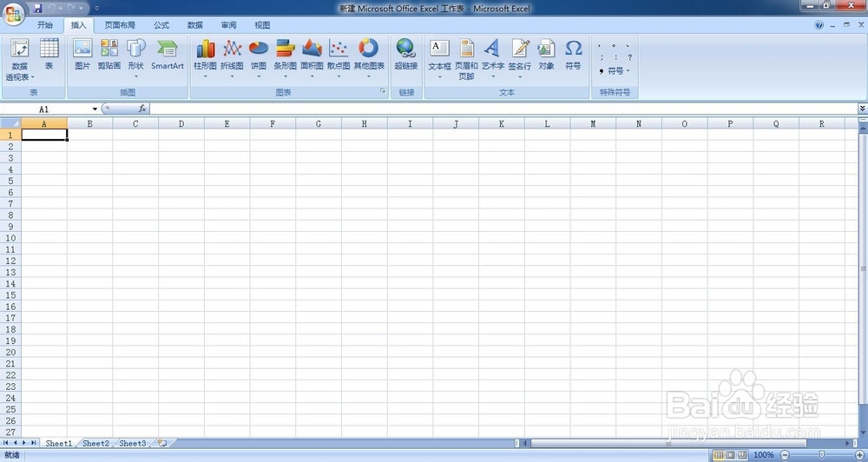This screenshot has width=868, height=462.
Task: Insert a scatter chart (散点图)
Action: click(x=339, y=58)
